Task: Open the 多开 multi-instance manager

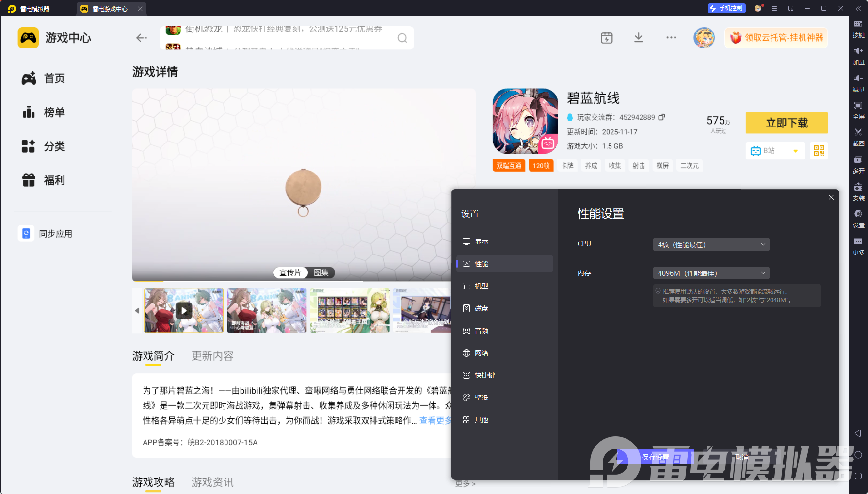Action: (858, 164)
